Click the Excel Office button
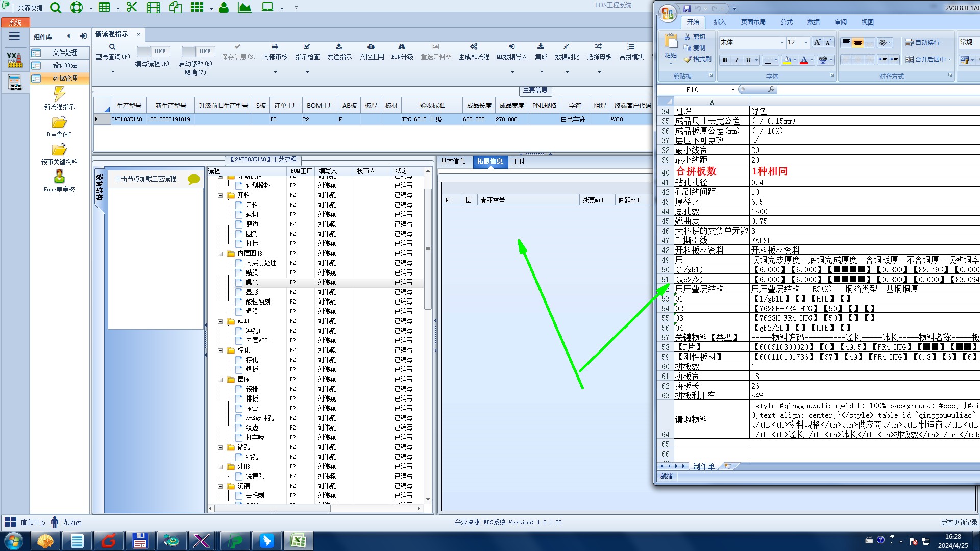The height and width of the screenshot is (551, 980). (668, 13)
